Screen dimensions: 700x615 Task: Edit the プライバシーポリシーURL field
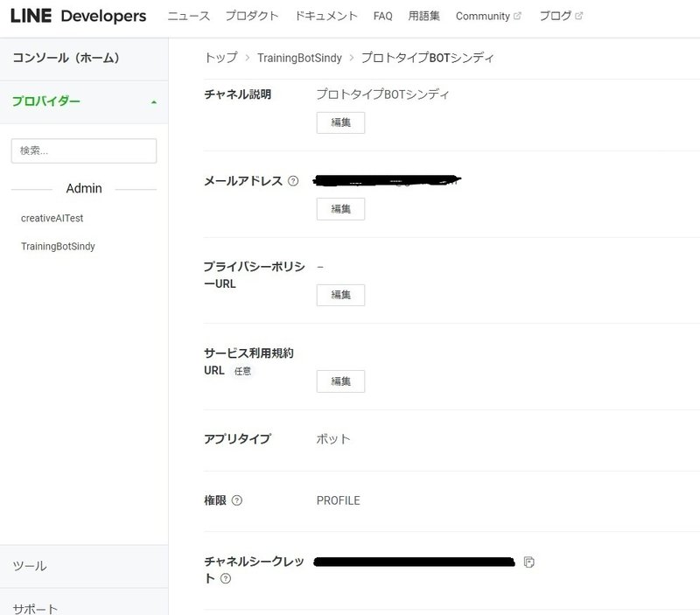pos(340,295)
